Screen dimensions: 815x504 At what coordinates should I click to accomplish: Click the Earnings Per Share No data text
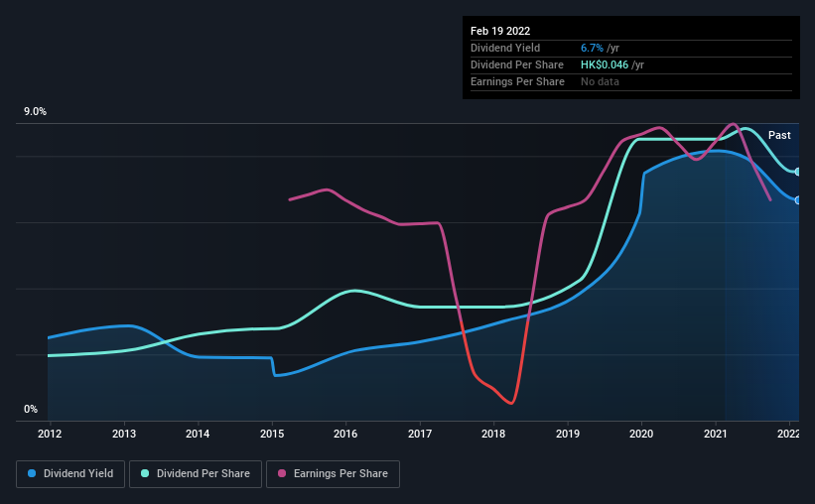point(600,81)
